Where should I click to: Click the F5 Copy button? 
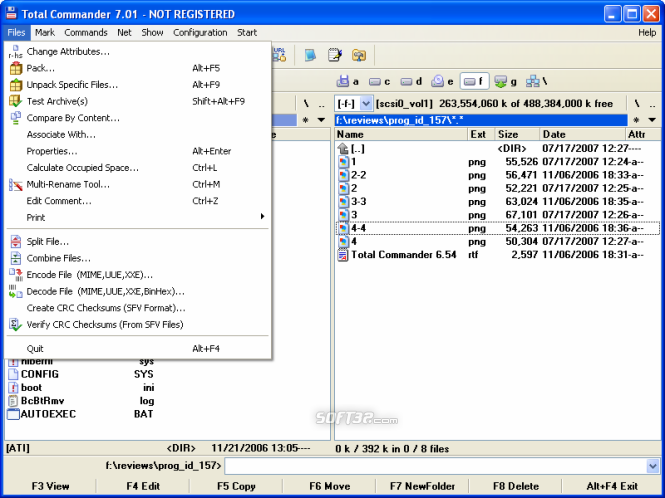pyautogui.click(x=236, y=486)
